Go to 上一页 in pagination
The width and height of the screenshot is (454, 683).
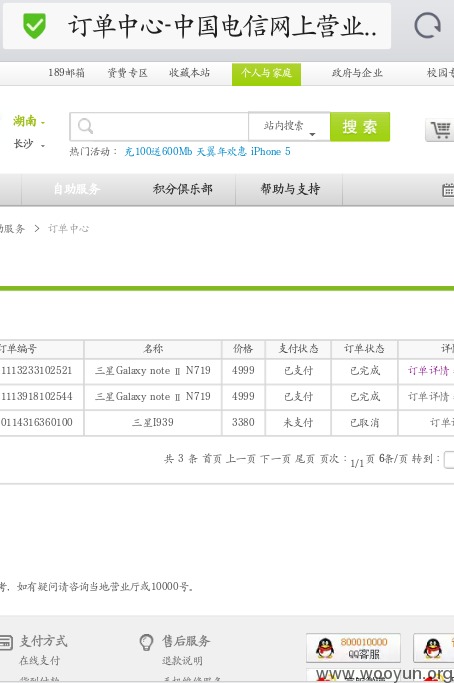tap(241, 459)
